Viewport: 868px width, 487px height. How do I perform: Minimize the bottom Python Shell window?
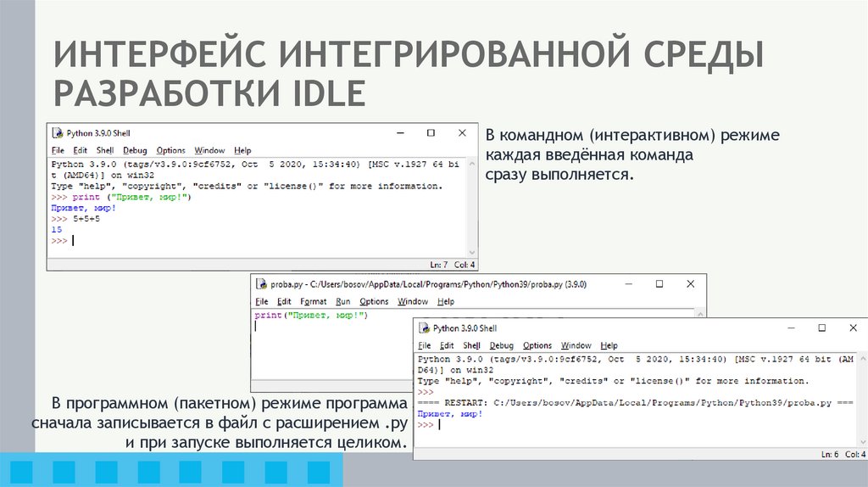[x=791, y=328]
